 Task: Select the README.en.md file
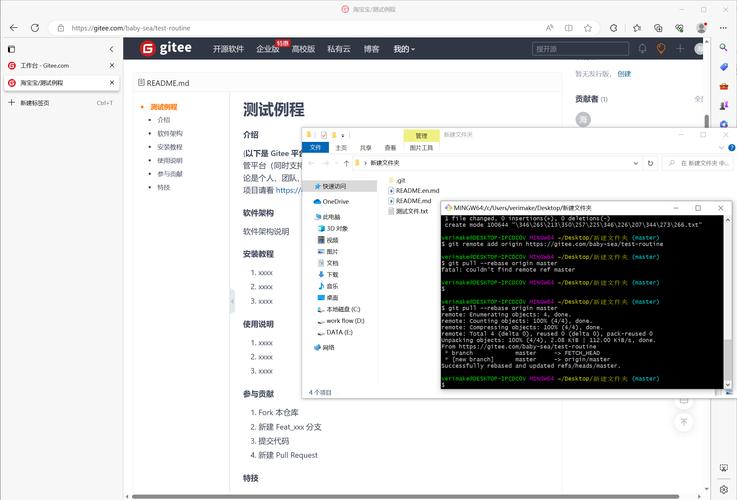pyautogui.click(x=414, y=191)
